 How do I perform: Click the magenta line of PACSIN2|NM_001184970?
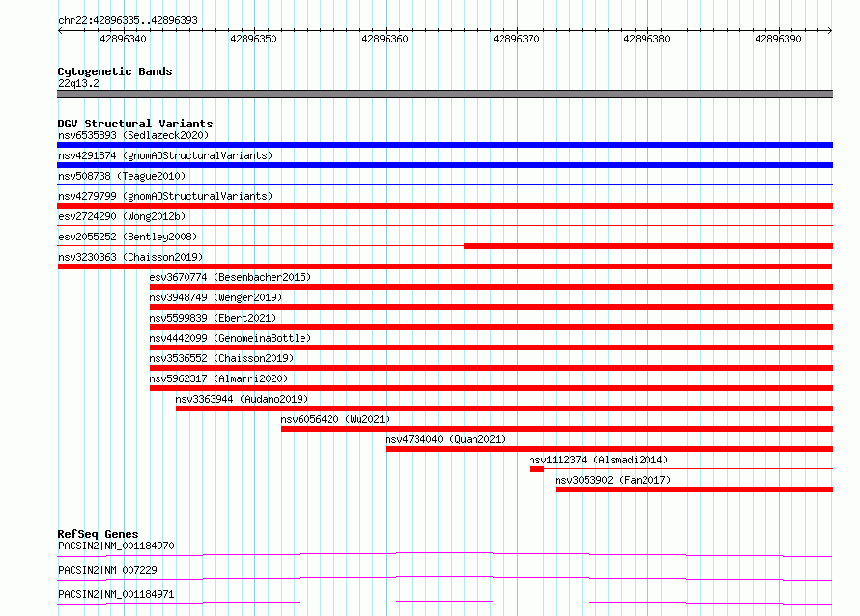[x=444, y=554]
